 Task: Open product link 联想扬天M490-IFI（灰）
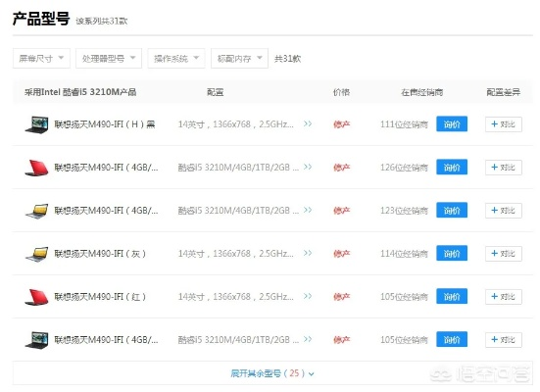coord(100,254)
